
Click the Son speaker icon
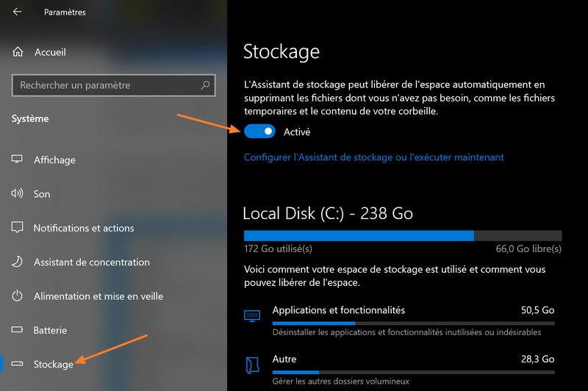[x=18, y=194]
